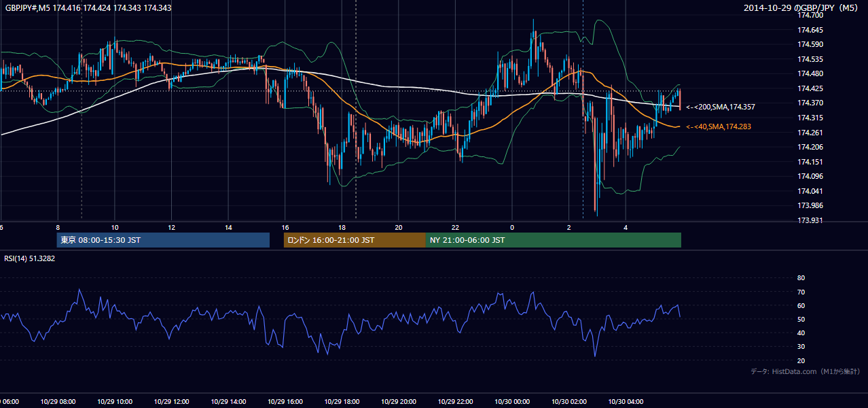Click bottom time label 10/30 02:00
The image size is (868, 408).
click(568, 402)
